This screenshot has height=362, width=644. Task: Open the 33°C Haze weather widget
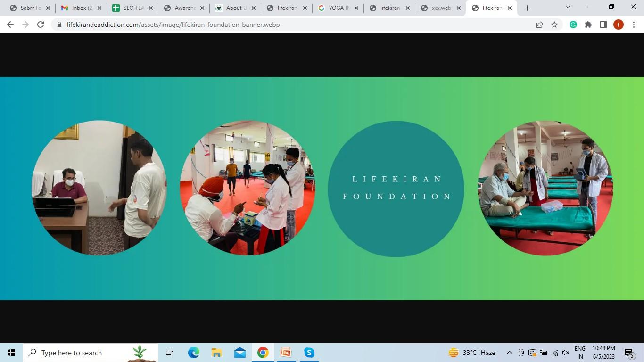click(x=471, y=353)
